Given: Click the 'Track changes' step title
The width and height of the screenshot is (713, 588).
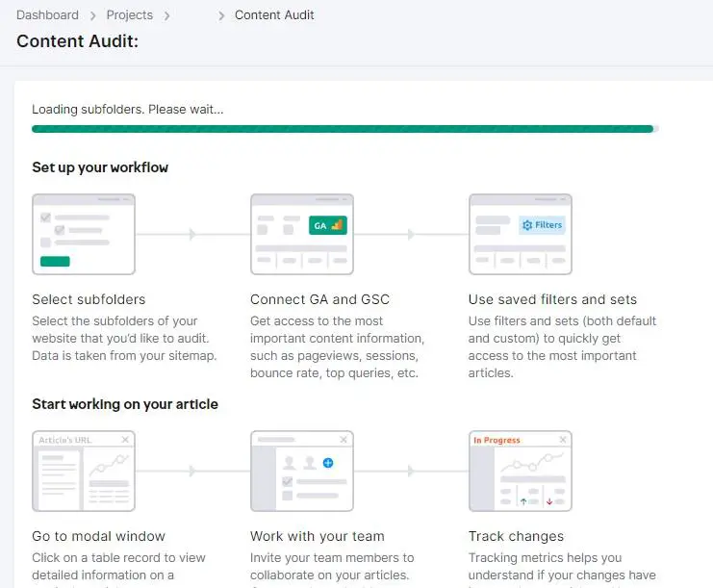Looking at the screenshot, I should [x=516, y=536].
